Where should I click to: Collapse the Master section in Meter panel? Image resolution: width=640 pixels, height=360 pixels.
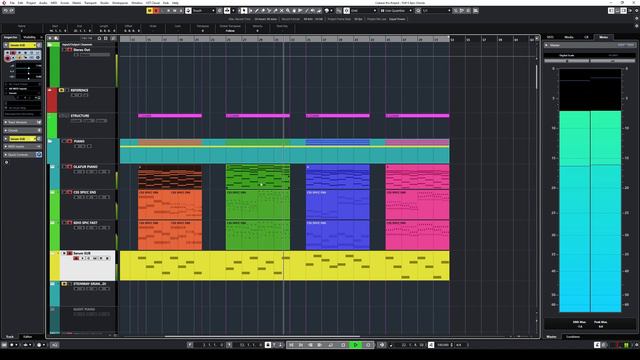click(x=547, y=45)
